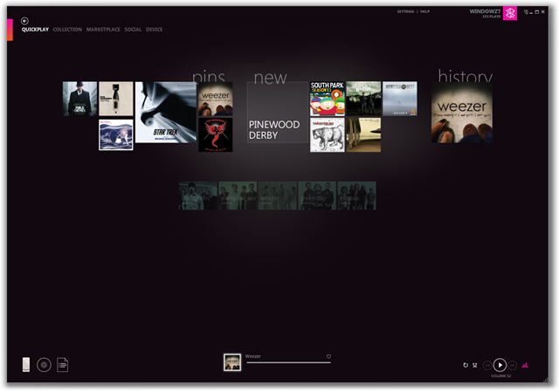Select the pins section heading
The height and width of the screenshot is (392, 559).
click(209, 77)
